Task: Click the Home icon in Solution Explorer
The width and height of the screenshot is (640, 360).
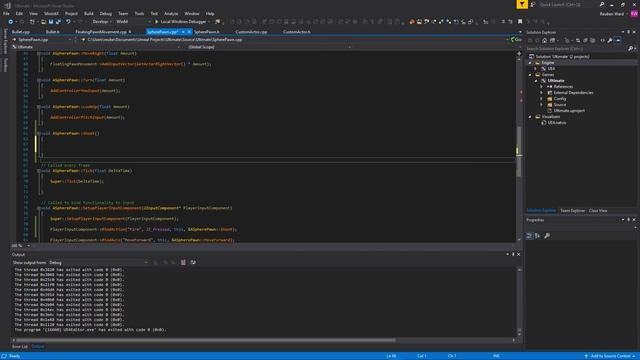Action: tap(544, 40)
